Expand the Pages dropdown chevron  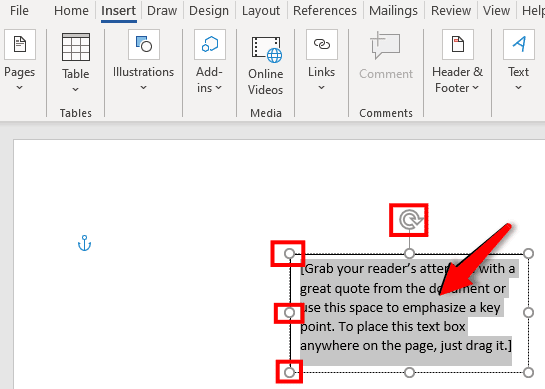20,88
